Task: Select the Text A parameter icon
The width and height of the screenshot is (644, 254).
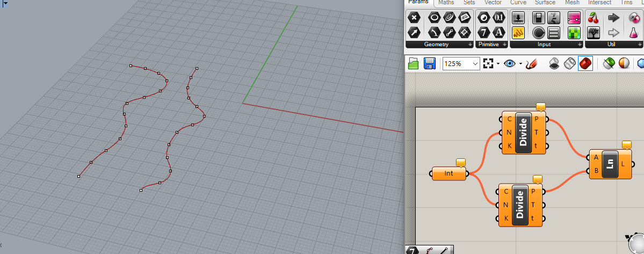Action: (498, 32)
